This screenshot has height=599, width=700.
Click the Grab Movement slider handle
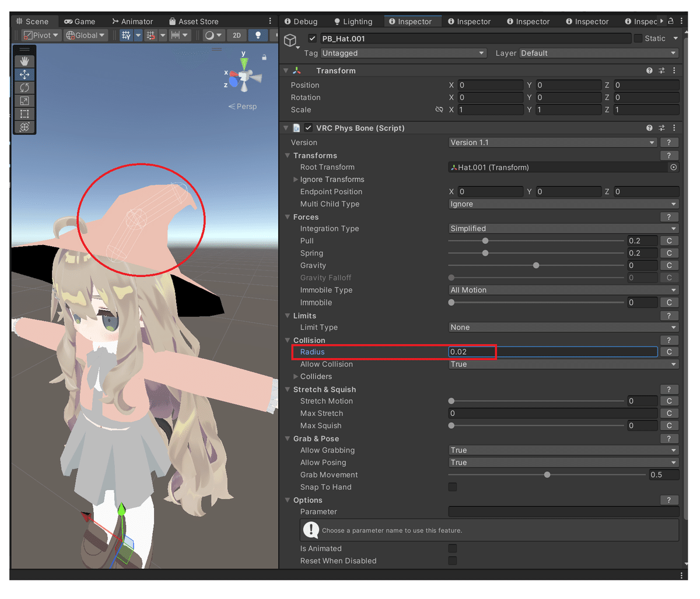tap(547, 474)
